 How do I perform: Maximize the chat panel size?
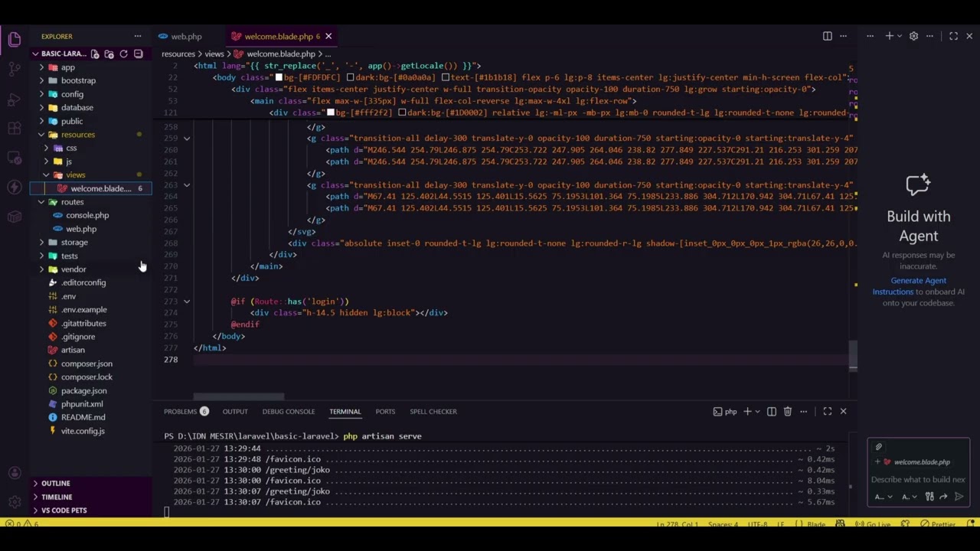pyautogui.click(x=953, y=36)
